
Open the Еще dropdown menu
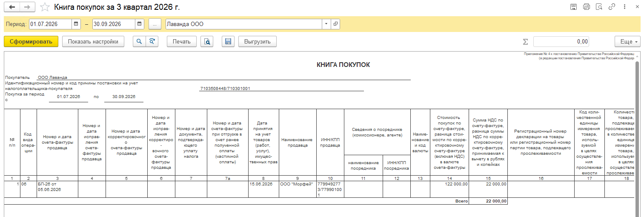point(627,41)
